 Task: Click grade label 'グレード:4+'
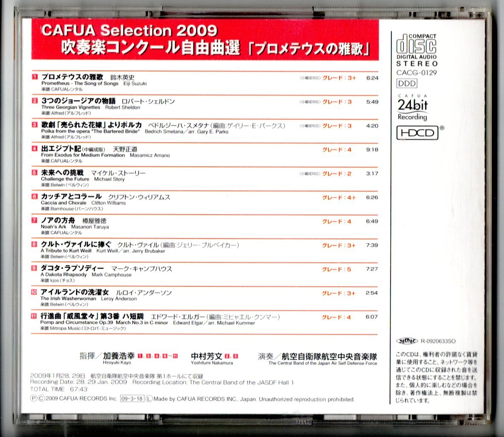(x=339, y=198)
